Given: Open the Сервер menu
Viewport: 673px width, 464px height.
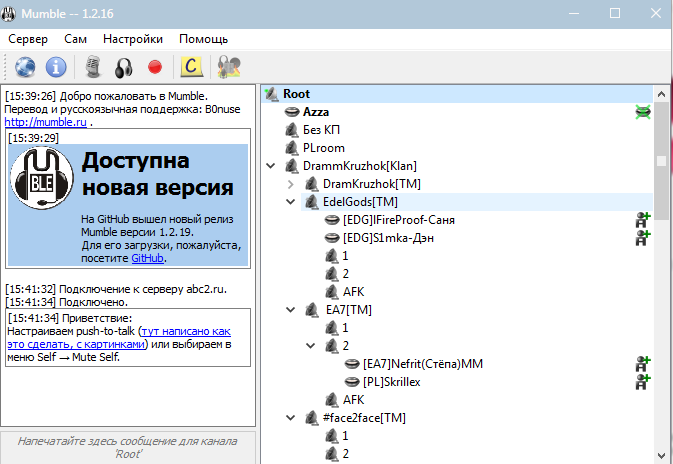Looking at the screenshot, I should click(28, 39).
